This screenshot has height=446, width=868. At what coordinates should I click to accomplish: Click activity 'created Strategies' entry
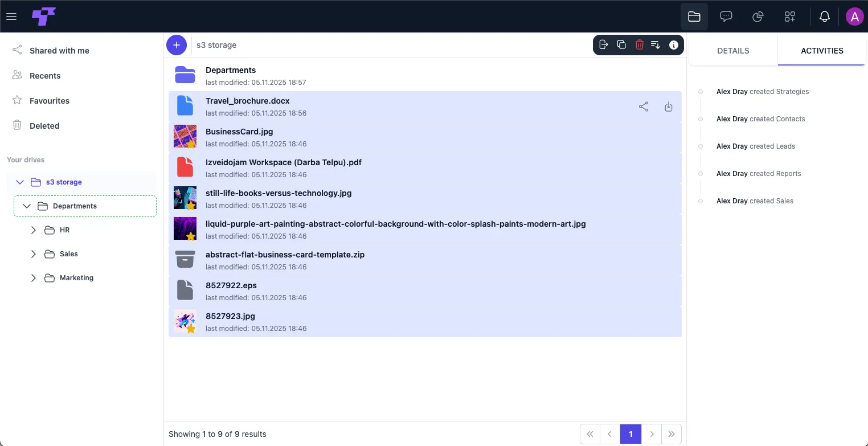coord(763,92)
